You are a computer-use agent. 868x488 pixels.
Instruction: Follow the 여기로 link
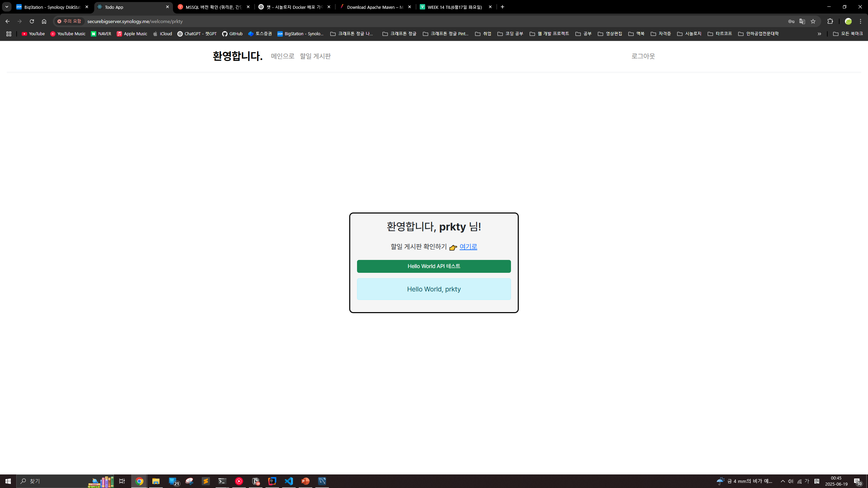[468, 247]
